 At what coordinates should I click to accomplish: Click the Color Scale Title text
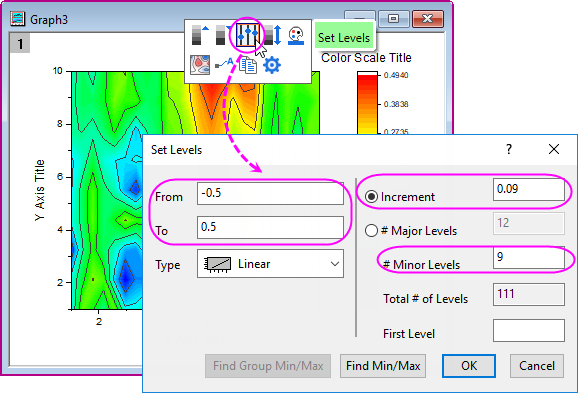[x=366, y=58]
